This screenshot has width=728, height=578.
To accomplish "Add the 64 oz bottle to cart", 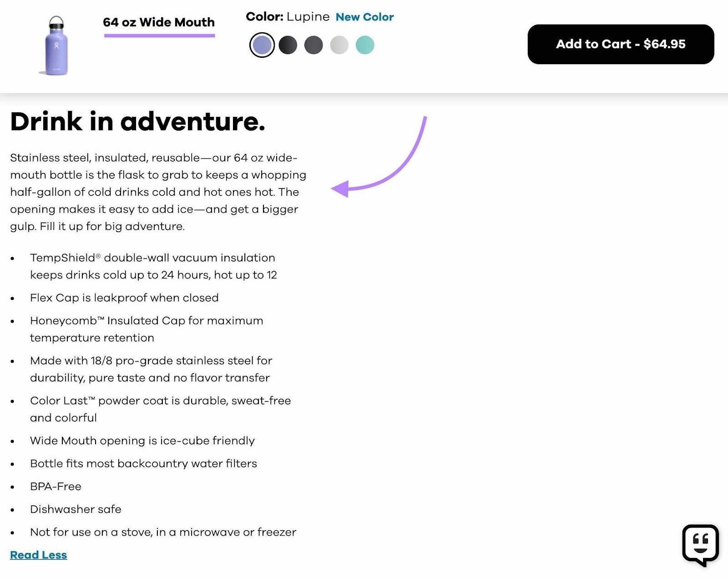I will pyautogui.click(x=621, y=44).
